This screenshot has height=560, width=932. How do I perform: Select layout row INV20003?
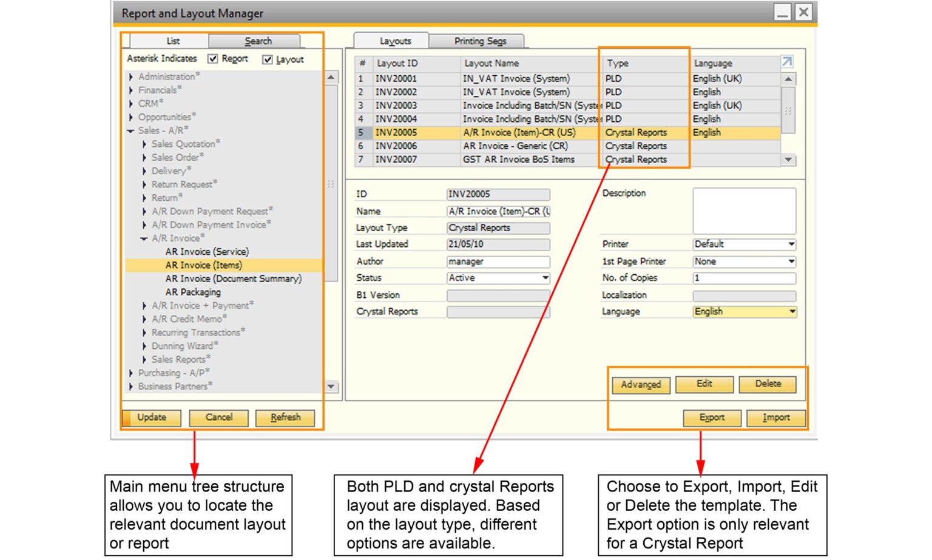click(567, 106)
